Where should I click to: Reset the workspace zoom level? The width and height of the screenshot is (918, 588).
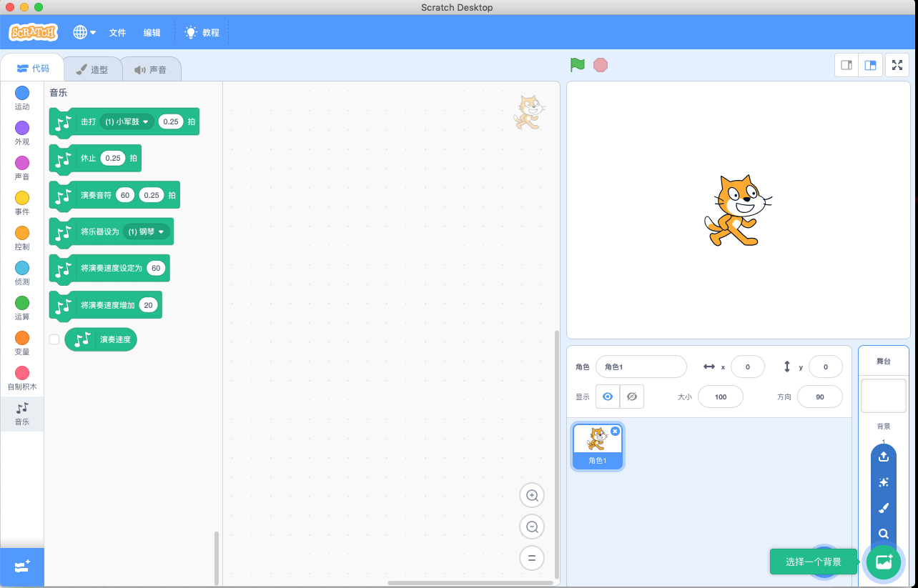532,559
